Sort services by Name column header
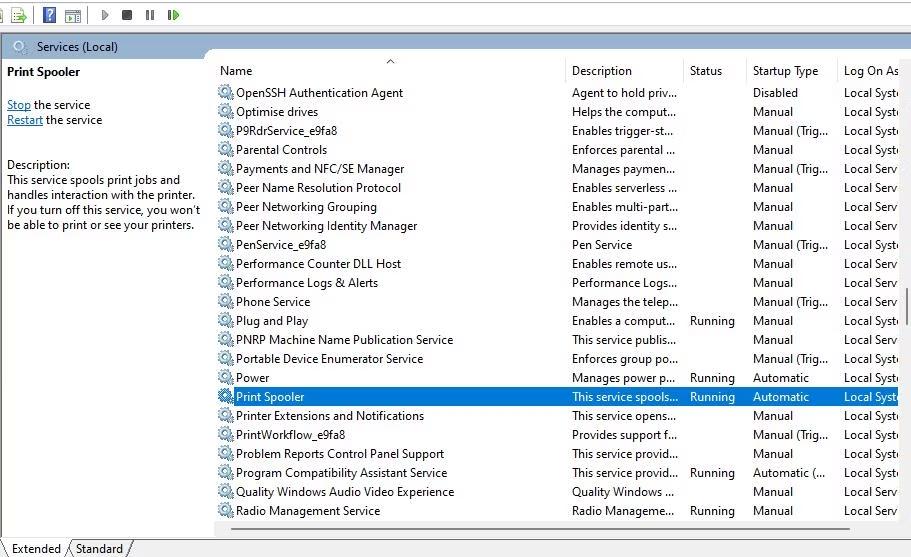Image resolution: width=911 pixels, height=557 pixels. click(x=237, y=71)
